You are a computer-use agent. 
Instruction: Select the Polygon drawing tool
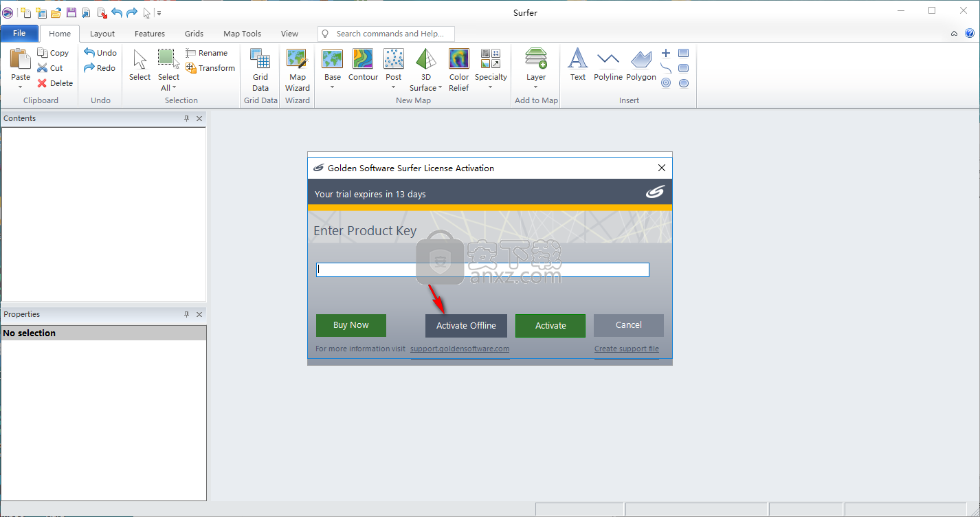(x=641, y=65)
